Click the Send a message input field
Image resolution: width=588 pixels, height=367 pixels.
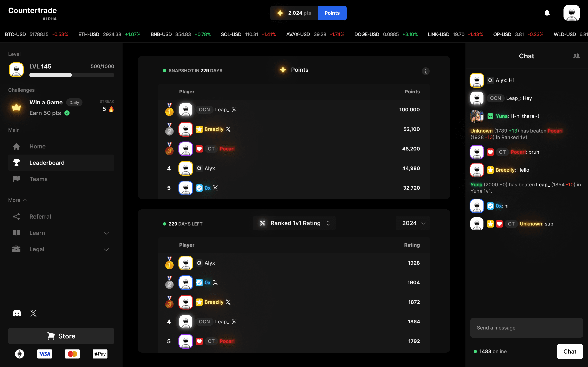point(526,328)
